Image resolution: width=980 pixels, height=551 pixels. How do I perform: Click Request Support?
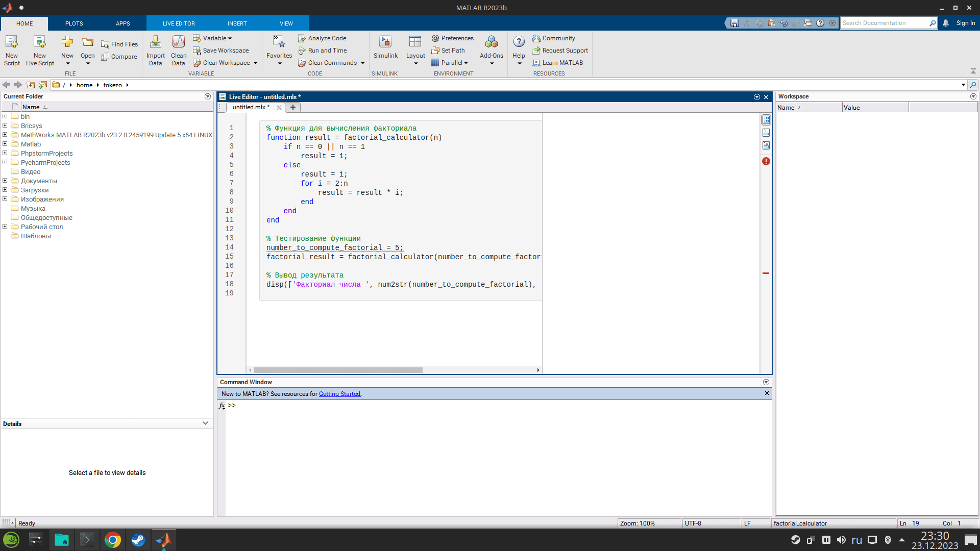(560, 51)
